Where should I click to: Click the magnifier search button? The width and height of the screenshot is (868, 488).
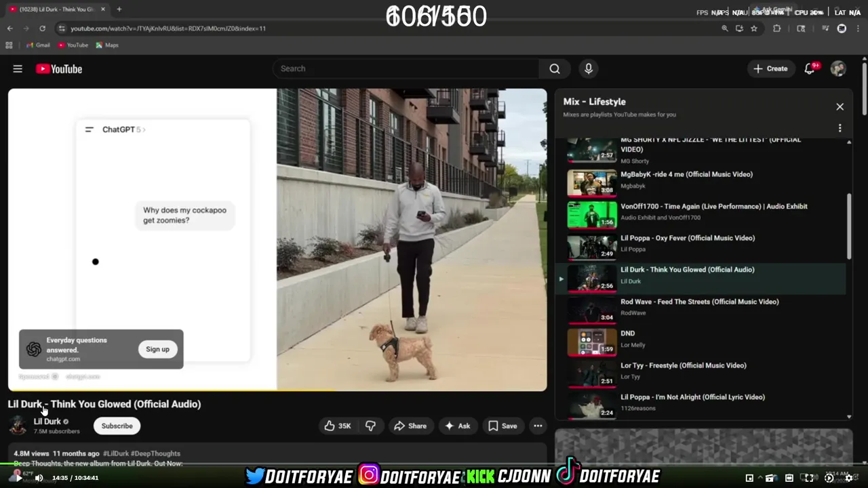click(555, 68)
